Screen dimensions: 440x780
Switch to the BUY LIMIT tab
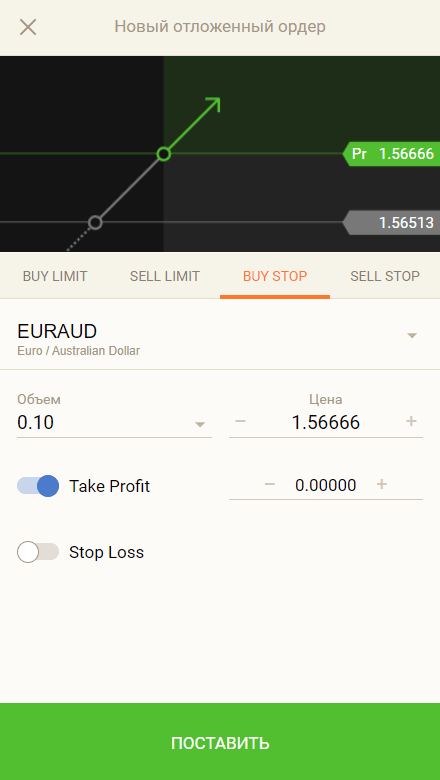coord(55,276)
